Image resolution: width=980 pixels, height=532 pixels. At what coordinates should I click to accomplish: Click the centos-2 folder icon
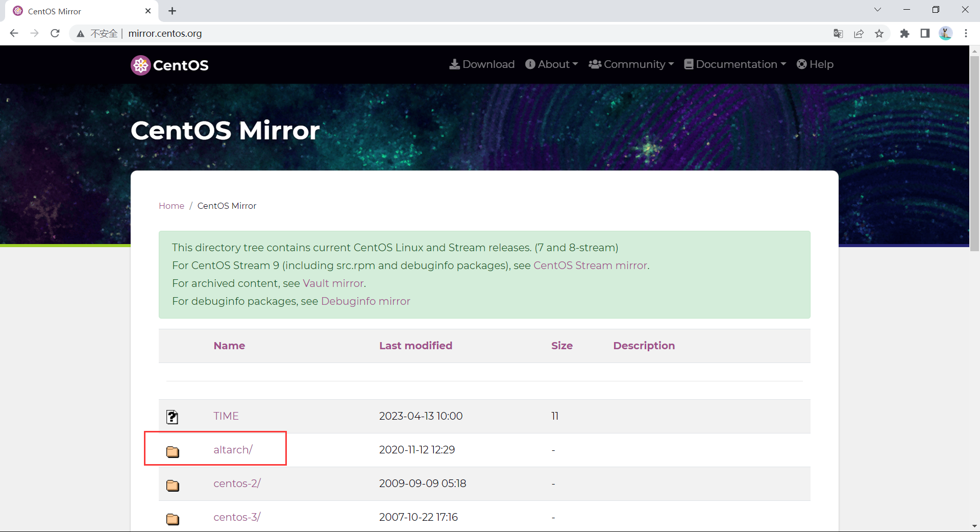tap(173, 485)
